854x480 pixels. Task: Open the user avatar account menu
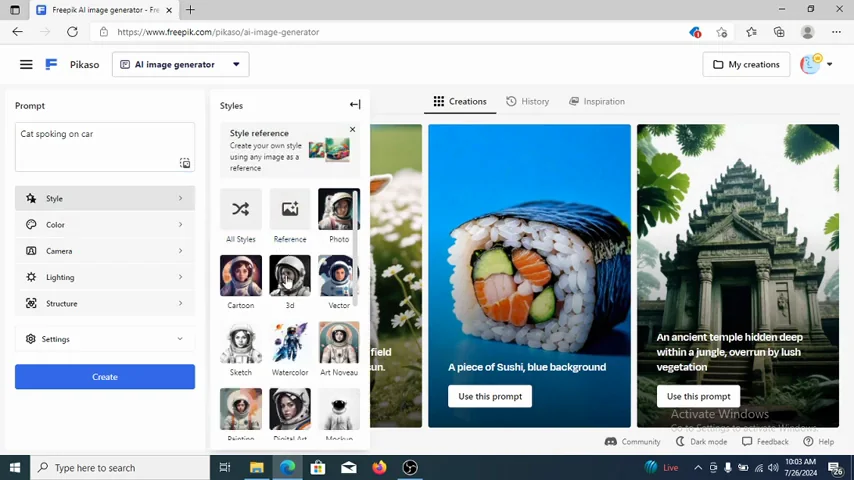point(816,64)
